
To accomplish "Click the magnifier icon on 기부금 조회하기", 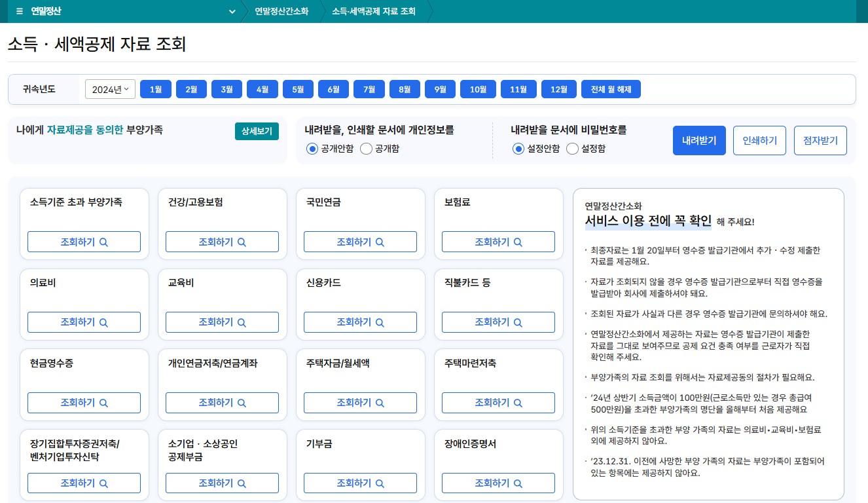I will (380, 483).
